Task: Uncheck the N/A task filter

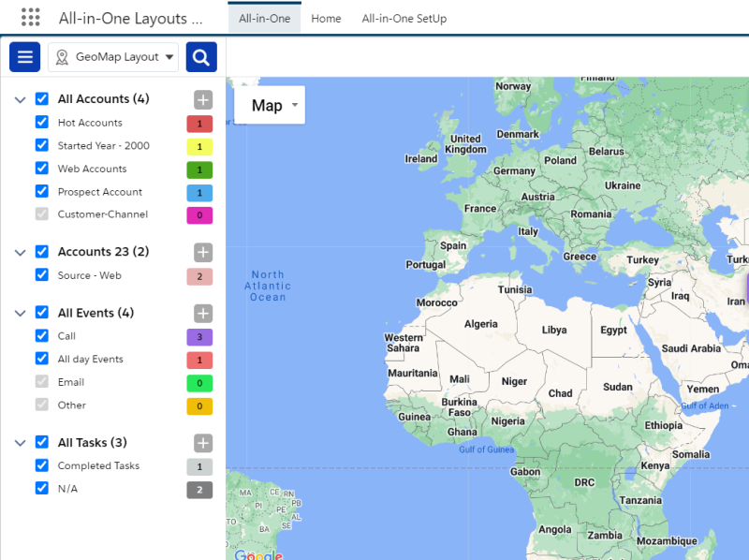Action: tap(40, 488)
